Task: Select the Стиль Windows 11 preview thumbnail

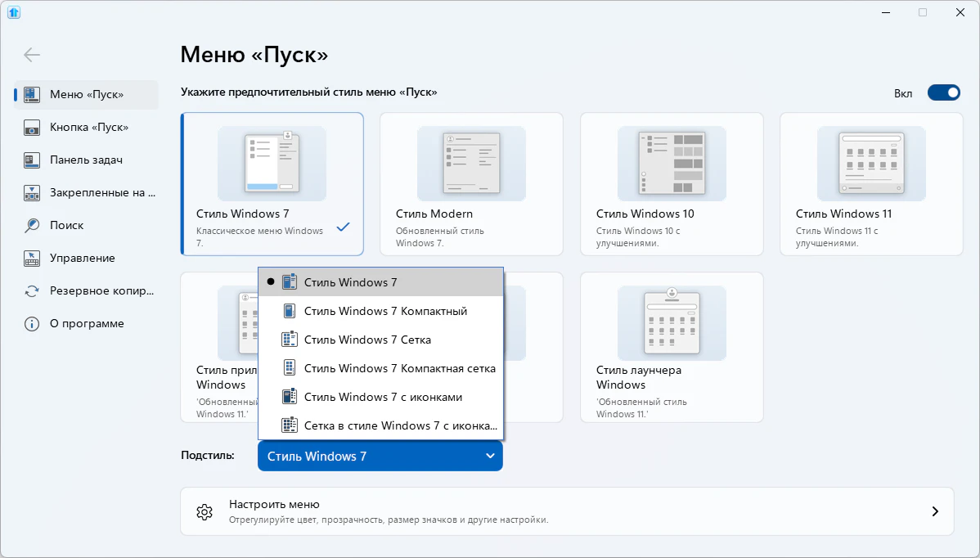Action: pyautogui.click(x=871, y=163)
